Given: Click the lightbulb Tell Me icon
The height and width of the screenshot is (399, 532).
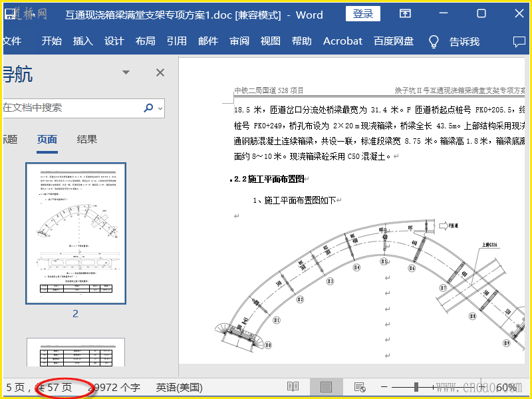Looking at the screenshot, I should pyautogui.click(x=434, y=42).
